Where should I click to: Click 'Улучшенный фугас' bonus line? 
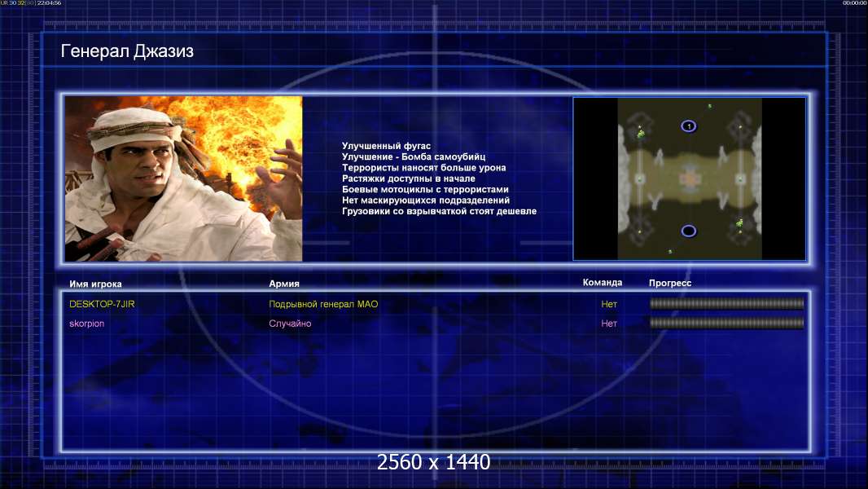click(386, 146)
